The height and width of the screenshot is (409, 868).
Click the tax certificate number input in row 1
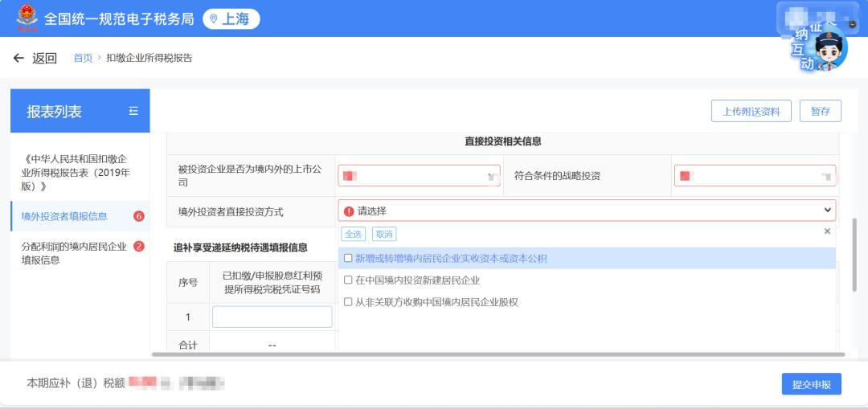click(272, 317)
